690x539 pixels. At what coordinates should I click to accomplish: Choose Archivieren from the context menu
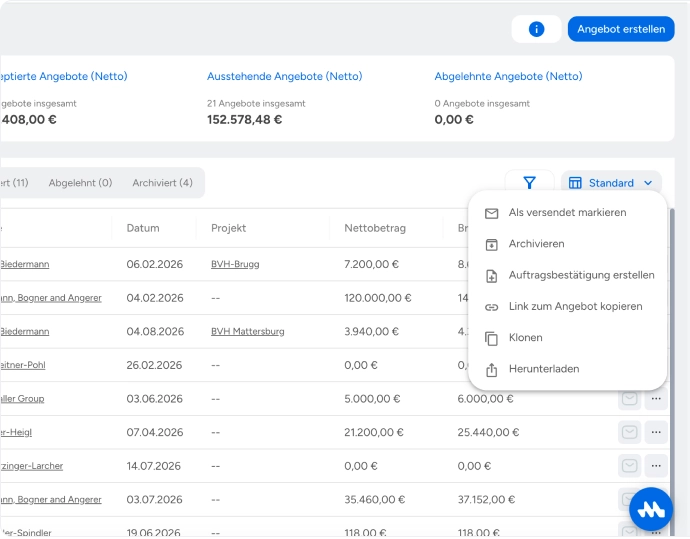coord(567,244)
